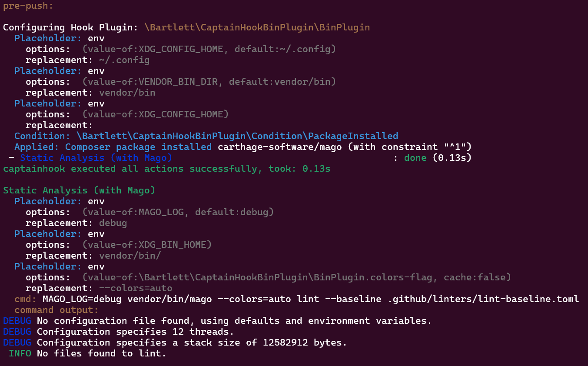This screenshot has width=588, height=366.
Task: Click the XDG_BIN_HOME options text
Action: coord(146,245)
